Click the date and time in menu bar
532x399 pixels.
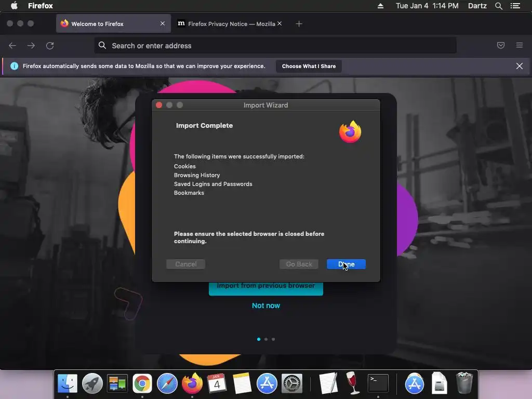coord(427,6)
